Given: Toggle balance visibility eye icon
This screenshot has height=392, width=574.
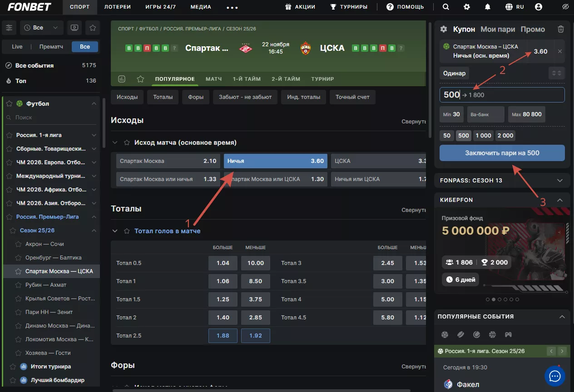Looking at the screenshot, I should [x=565, y=7].
